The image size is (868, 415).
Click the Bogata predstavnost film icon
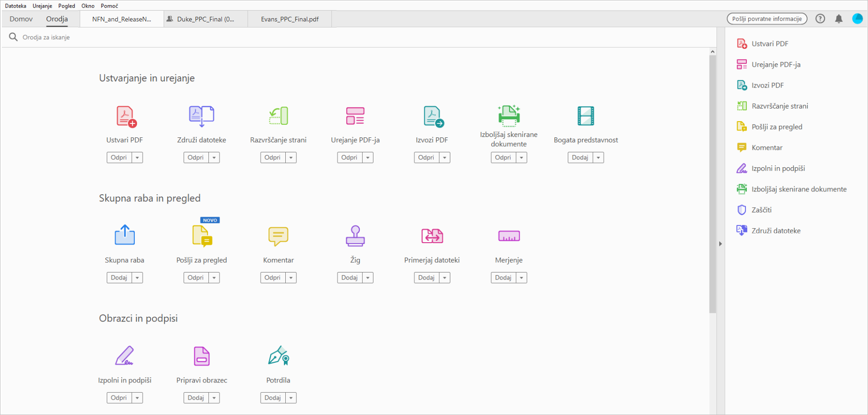[586, 116]
